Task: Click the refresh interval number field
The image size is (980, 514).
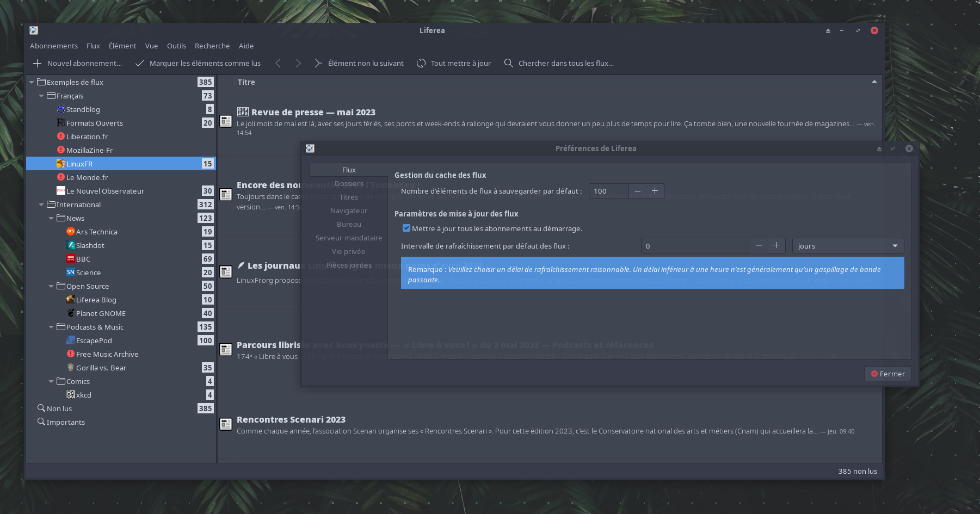Action: 695,246
